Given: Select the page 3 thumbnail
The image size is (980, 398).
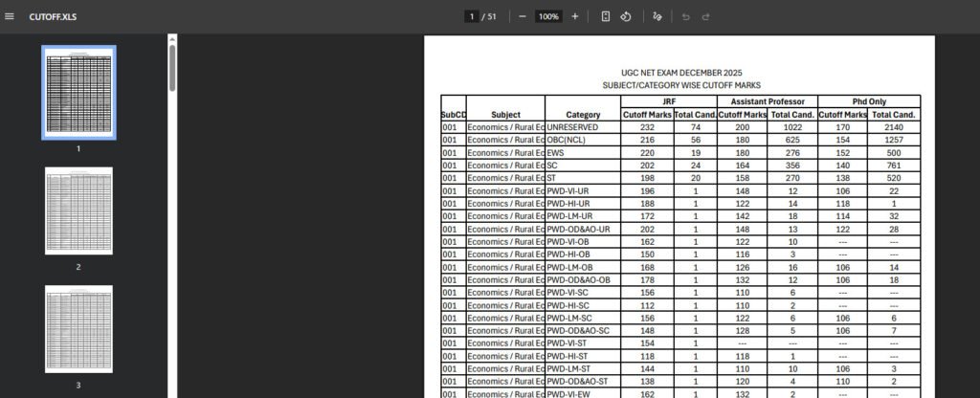Looking at the screenshot, I should click(x=78, y=328).
